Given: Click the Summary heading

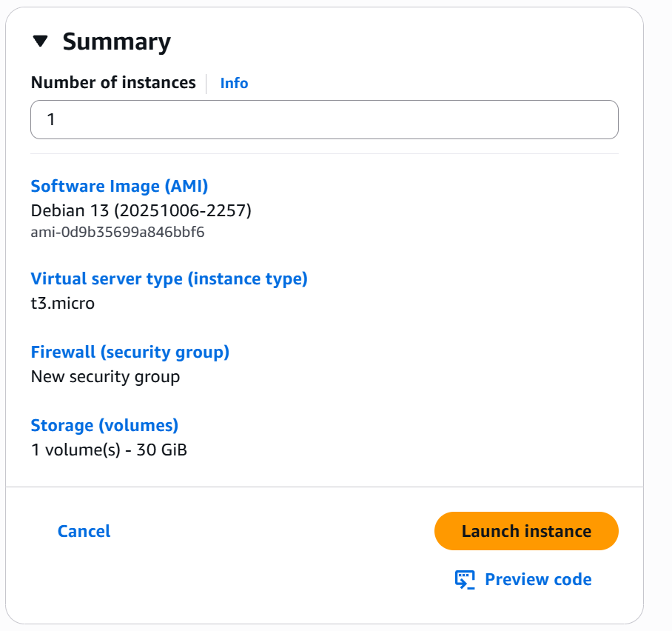Looking at the screenshot, I should [x=117, y=41].
